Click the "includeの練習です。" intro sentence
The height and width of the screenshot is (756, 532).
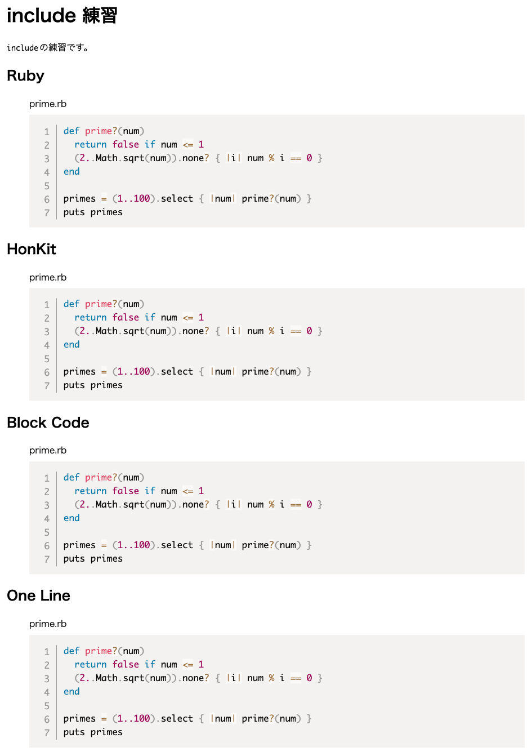tap(48, 48)
